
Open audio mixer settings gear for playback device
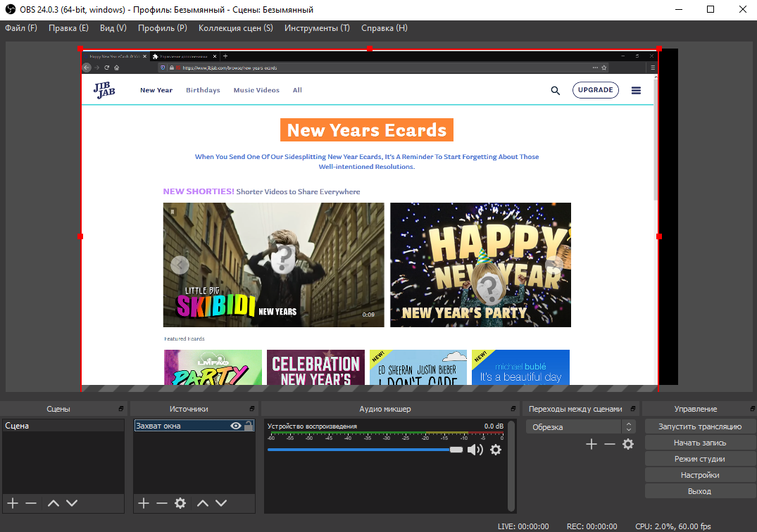[x=496, y=450]
